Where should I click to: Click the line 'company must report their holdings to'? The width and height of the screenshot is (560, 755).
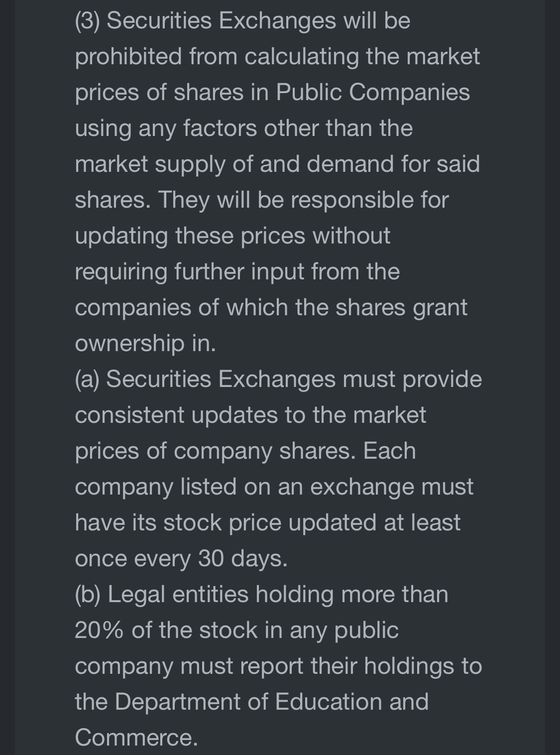(278, 666)
